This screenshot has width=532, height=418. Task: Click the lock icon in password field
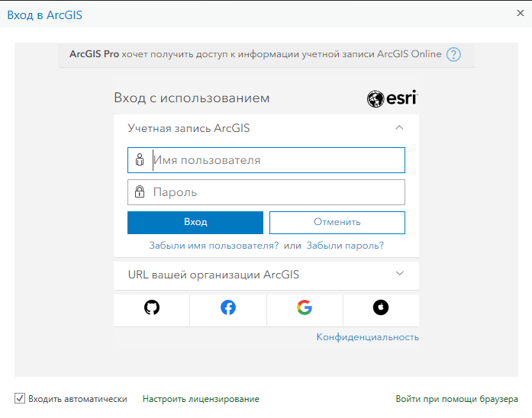point(140,191)
